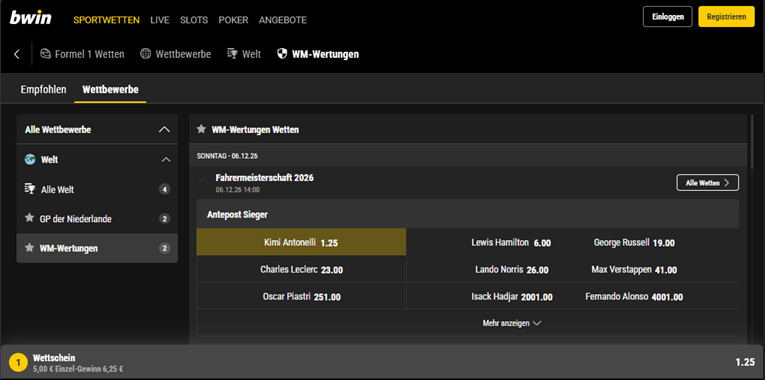Click the bwin logo
765x380 pixels.
[x=30, y=19]
